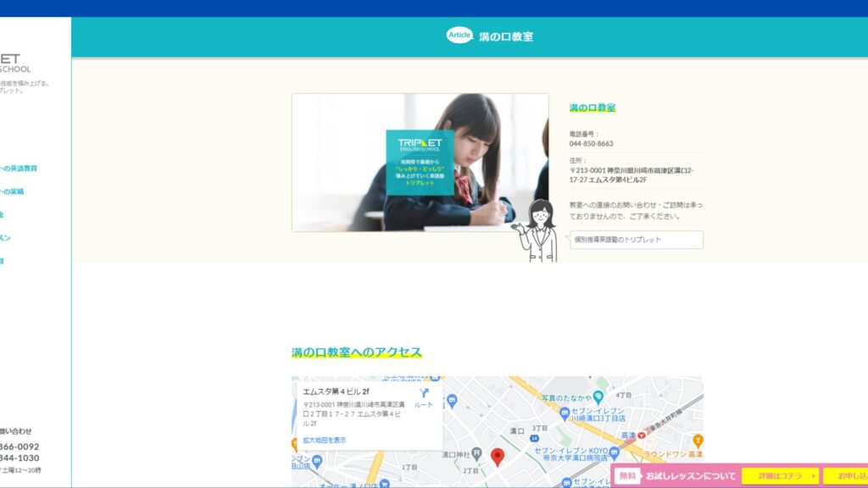
Task: Click the 溝の口教室 heading link
Action: 593,108
